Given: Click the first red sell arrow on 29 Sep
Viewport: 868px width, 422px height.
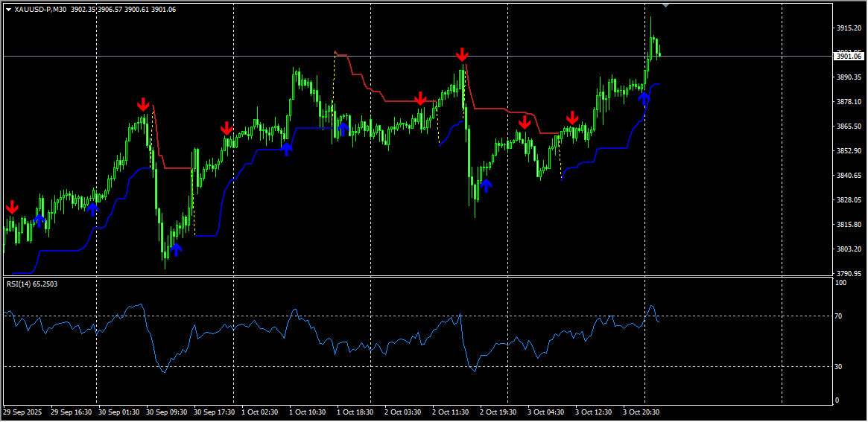Looking at the screenshot, I should click(12, 207).
